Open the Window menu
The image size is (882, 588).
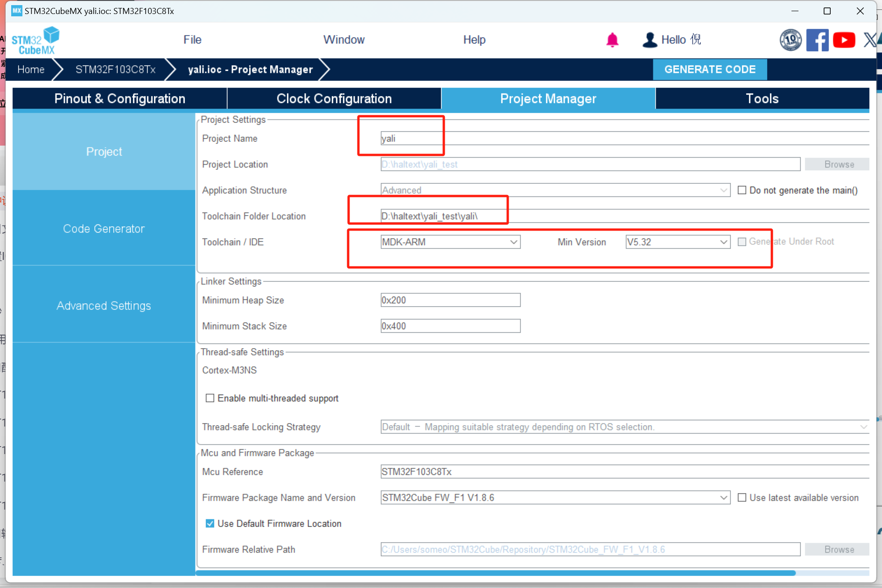(344, 40)
